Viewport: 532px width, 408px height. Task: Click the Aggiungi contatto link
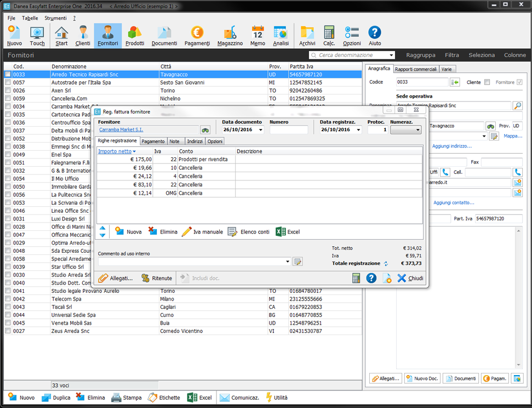(x=454, y=202)
